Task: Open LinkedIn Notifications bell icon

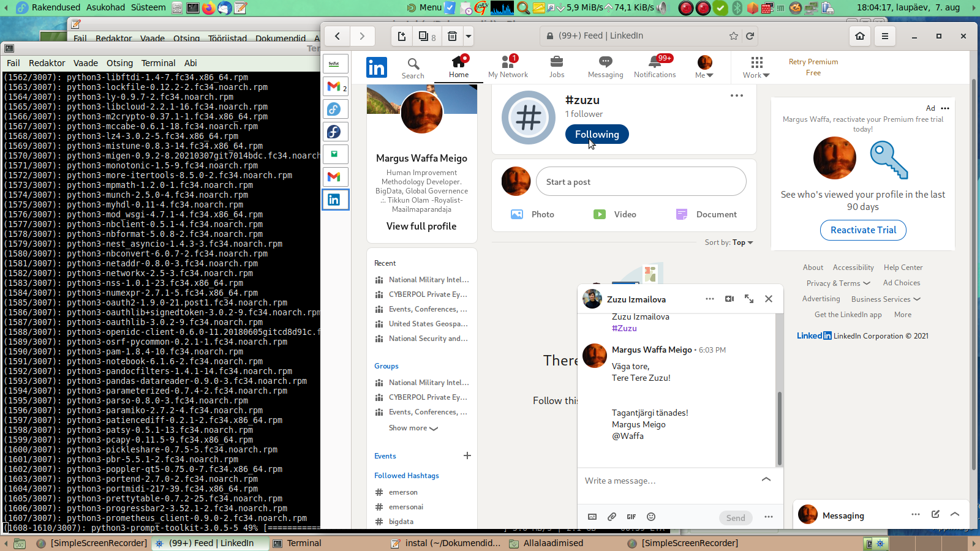Action: tap(654, 62)
